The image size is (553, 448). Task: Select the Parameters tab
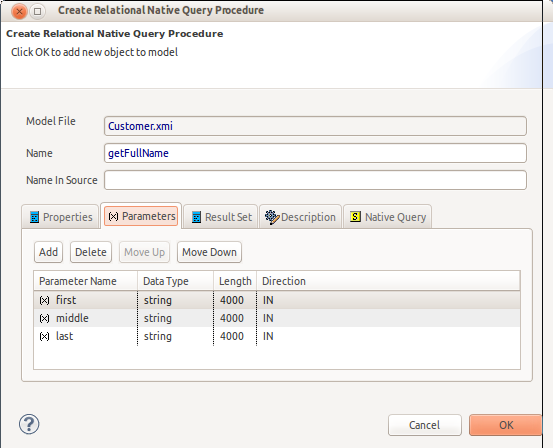click(141, 216)
